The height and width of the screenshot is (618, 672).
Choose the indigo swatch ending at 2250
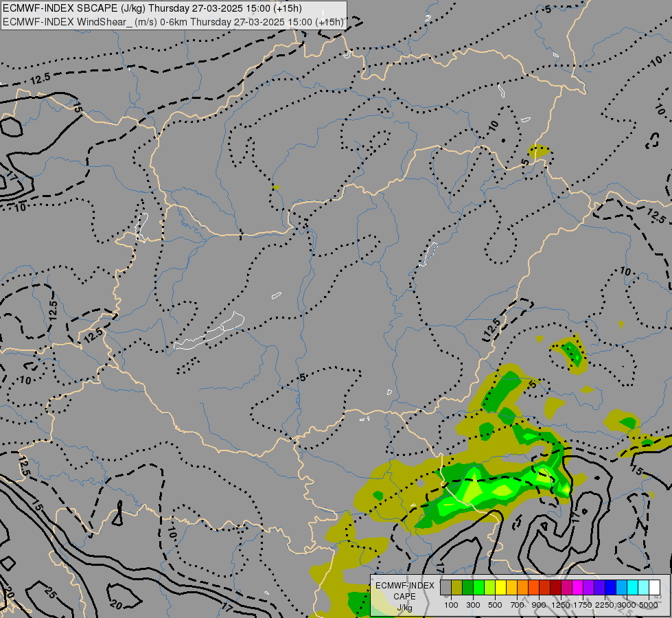tap(599, 588)
